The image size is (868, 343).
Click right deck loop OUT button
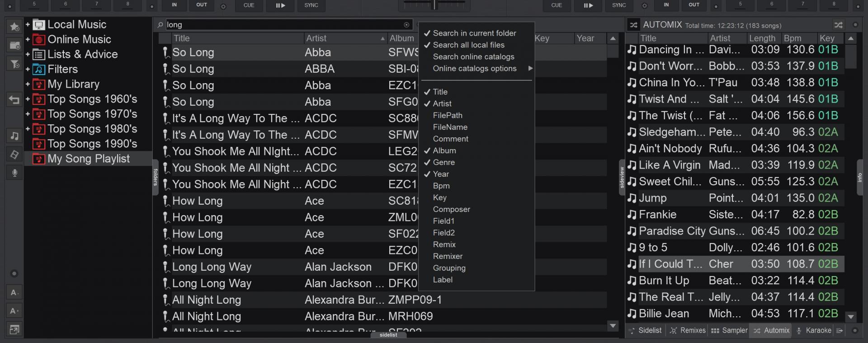click(694, 5)
